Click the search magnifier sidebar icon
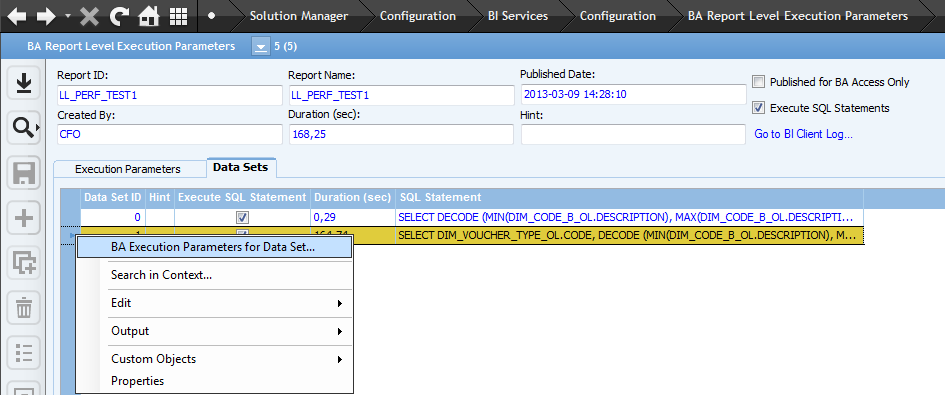 click(x=24, y=127)
